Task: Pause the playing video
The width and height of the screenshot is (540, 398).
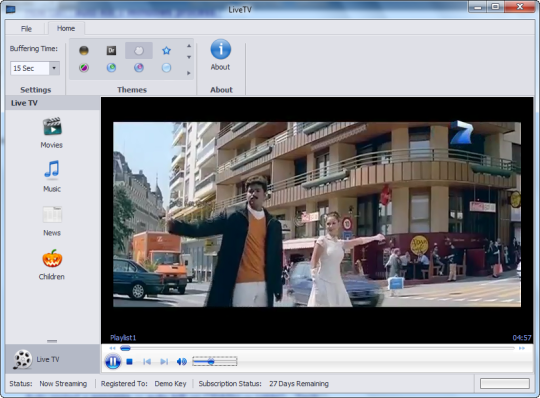Action: point(113,362)
